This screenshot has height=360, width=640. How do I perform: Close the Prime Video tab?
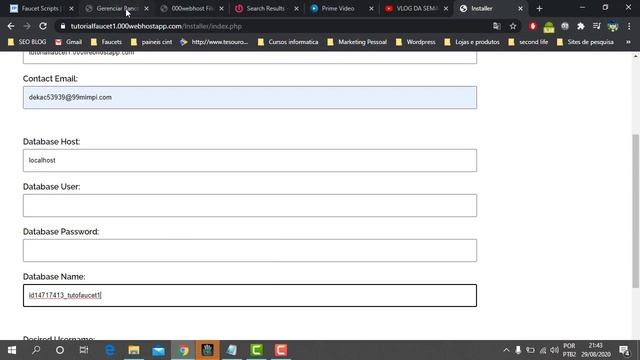(371, 8)
